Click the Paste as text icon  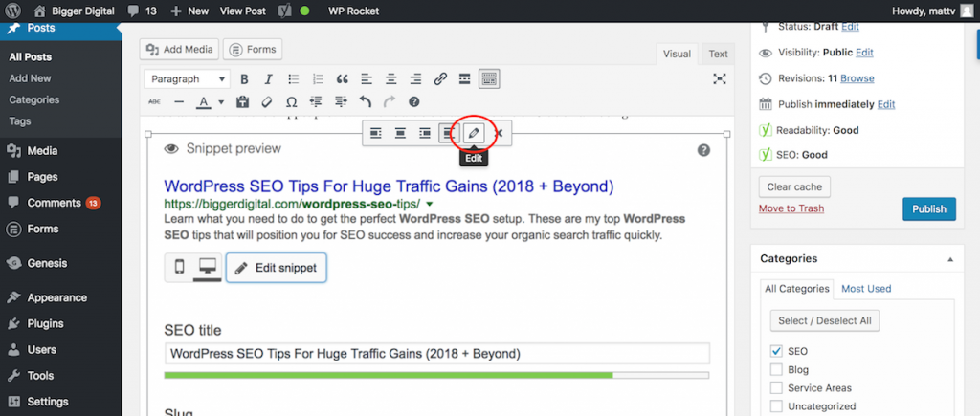242,101
